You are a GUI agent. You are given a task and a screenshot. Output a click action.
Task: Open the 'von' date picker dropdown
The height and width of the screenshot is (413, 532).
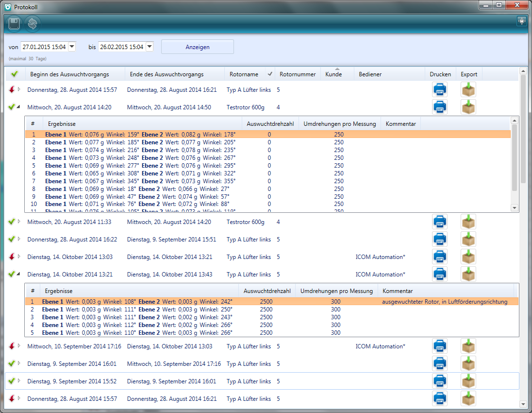[72, 47]
